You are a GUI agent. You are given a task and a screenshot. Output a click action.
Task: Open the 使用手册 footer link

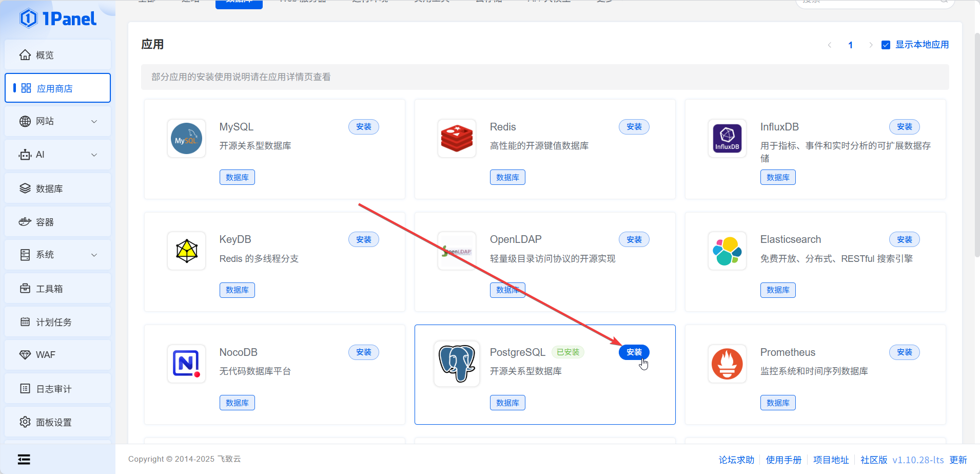(x=783, y=460)
